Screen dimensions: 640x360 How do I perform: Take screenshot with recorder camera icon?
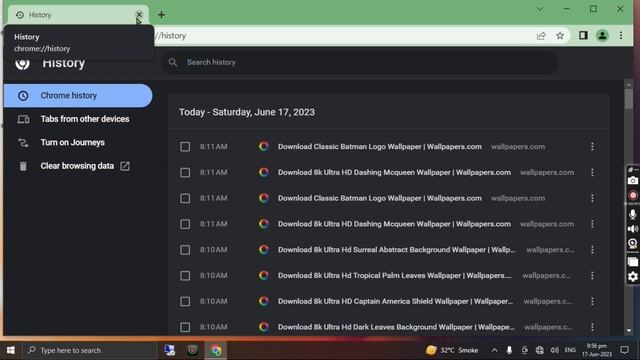(x=632, y=180)
